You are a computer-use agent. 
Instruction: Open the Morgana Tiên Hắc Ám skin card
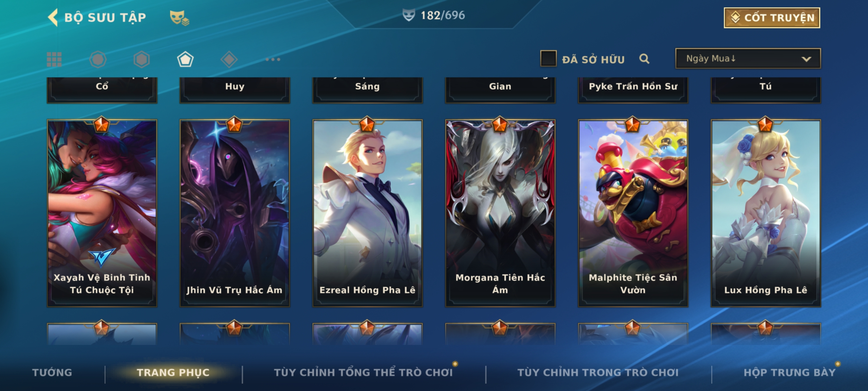500,213
